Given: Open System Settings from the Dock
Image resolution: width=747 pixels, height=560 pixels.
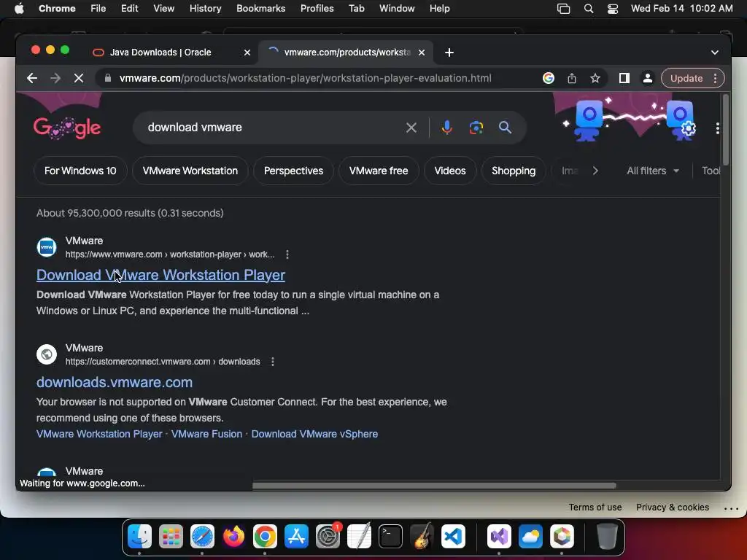Looking at the screenshot, I should coord(328,536).
